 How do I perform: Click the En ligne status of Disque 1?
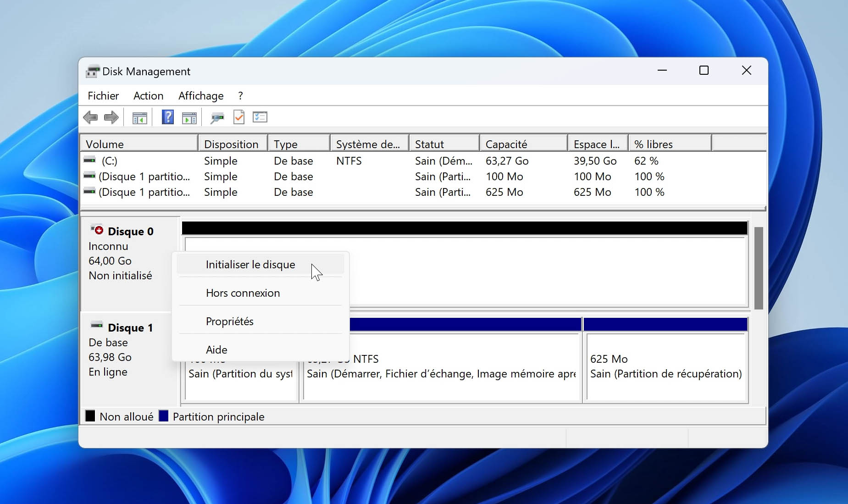point(108,372)
